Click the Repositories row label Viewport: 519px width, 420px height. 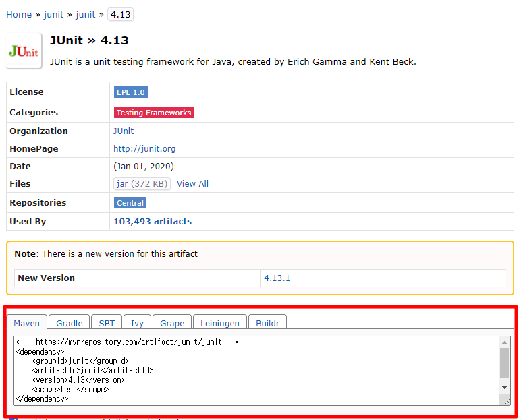tap(38, 203)
